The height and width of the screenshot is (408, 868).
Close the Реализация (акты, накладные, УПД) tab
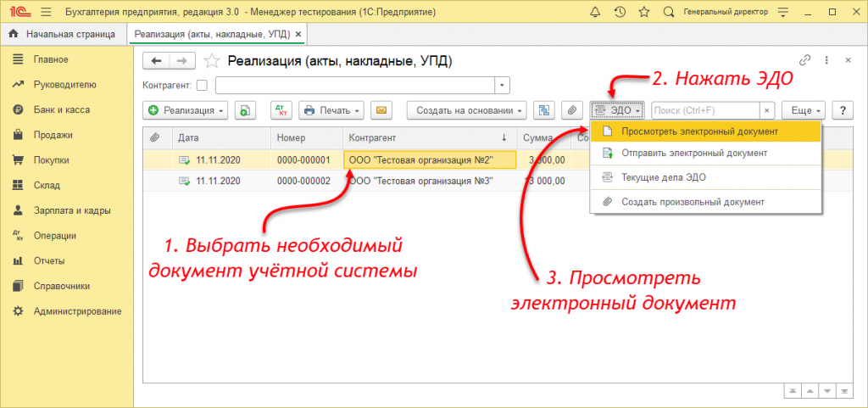pos(298,34)
